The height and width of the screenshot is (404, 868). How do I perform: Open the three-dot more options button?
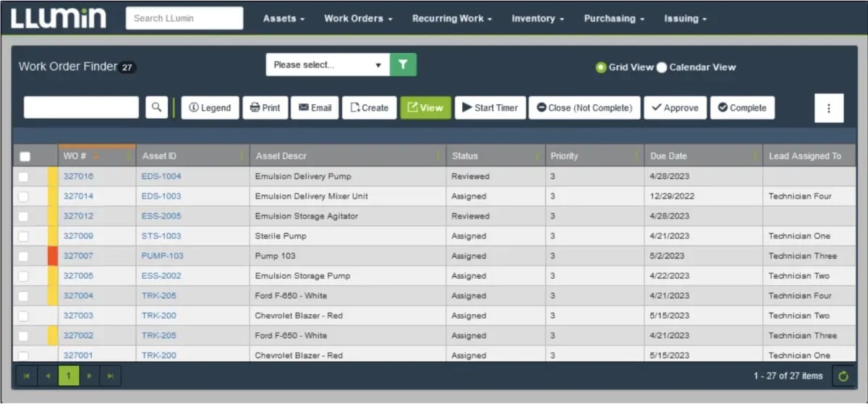(829, 108)
